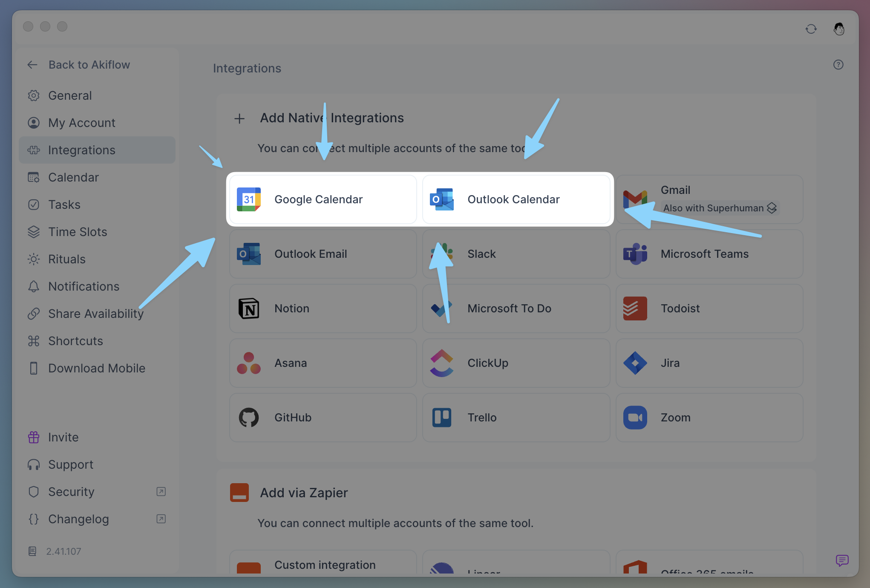Connect Trello integration
870x588 pixels.
(x=516, y=418)
